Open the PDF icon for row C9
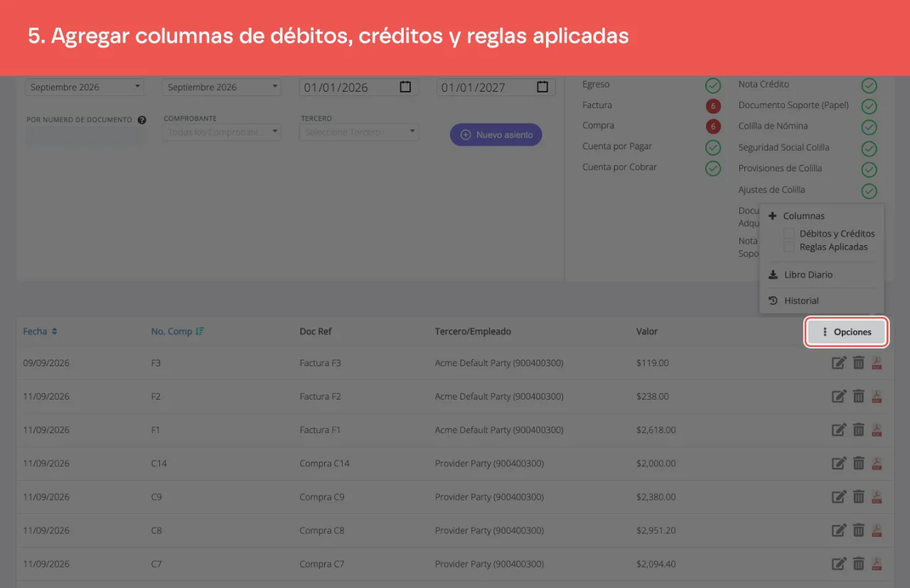 point(877,496)
